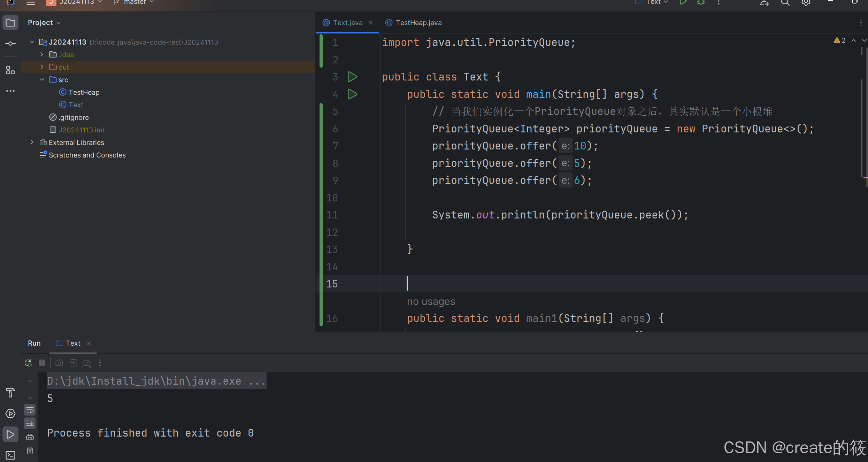The image size is (868, 462).
Task: Toggle Soft-Wrap in the Run console
Action: point(30,410)
